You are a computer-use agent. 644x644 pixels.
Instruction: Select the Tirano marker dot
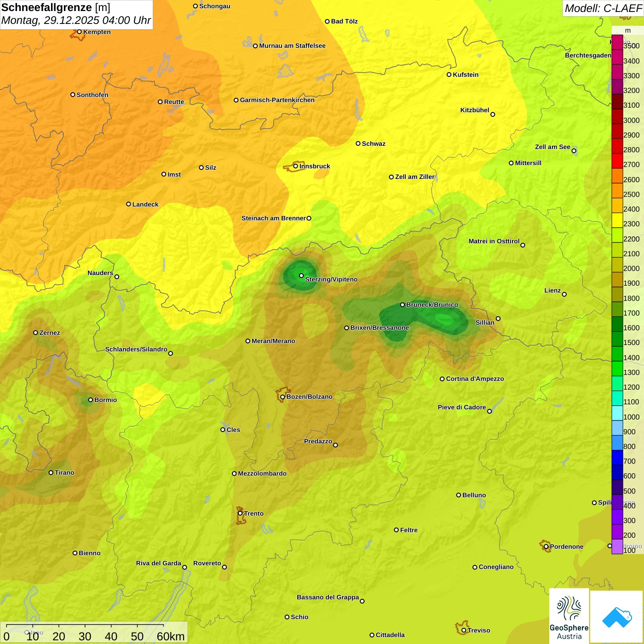51,472
